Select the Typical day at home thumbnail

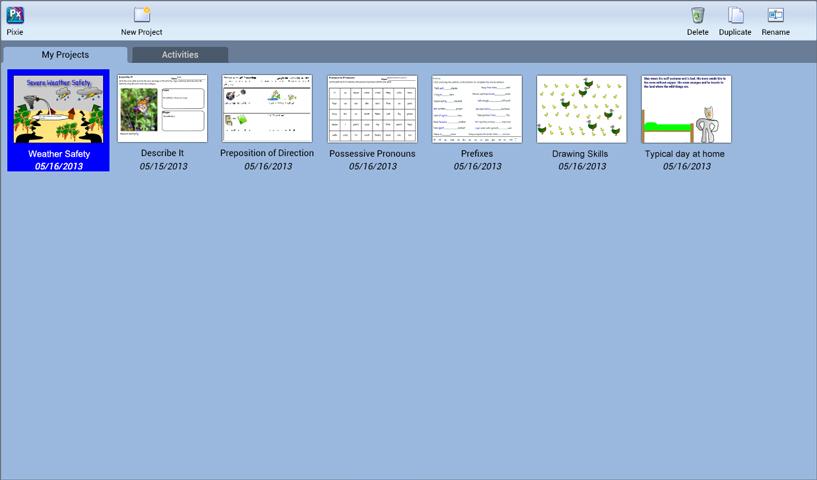tap(686, 109)
